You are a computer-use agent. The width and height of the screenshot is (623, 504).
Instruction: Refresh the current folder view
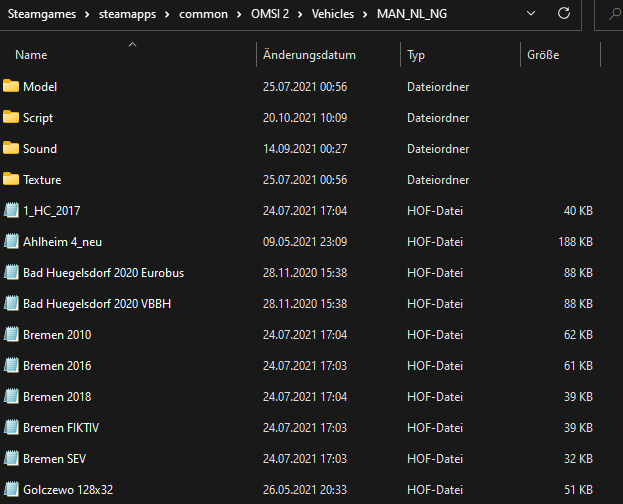click(x=565, y=14)
